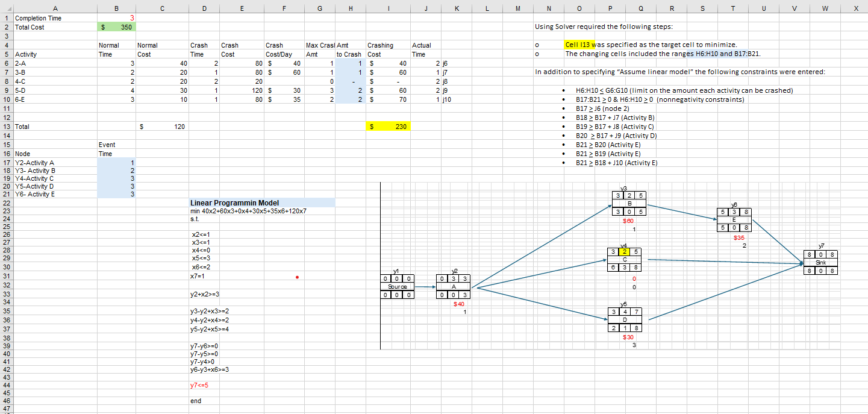
Task: Select the Source node box in diagram
Action: click(398, 287)
